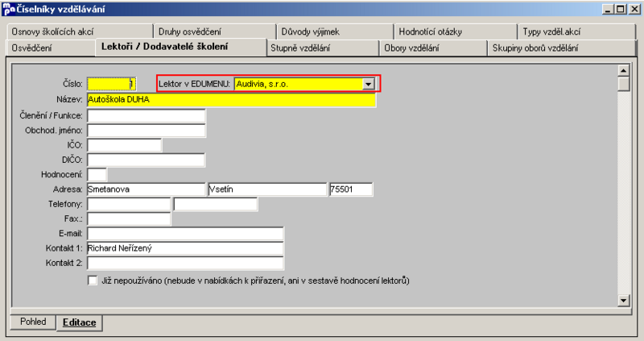Focus the empty Kontakt 2 field
The width and height of the screenshot is (644, 341).
185,263
